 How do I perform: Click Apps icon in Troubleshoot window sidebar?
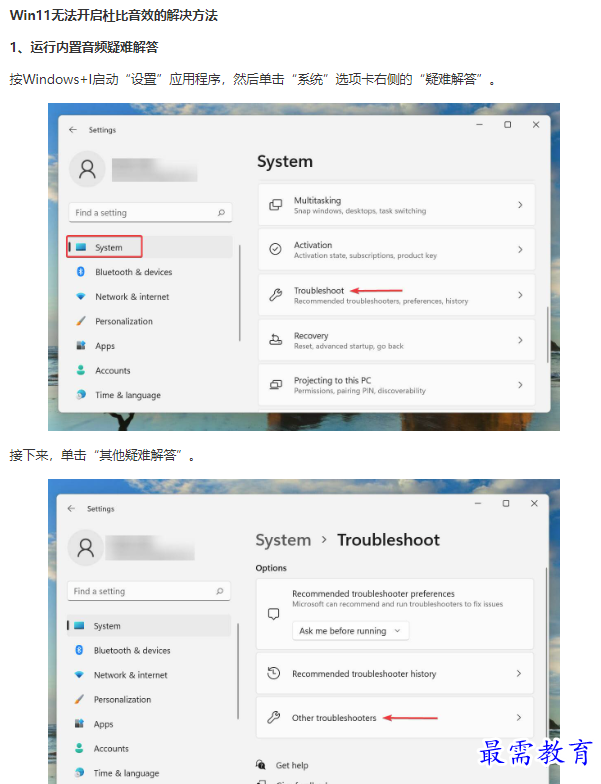pos(79,724)
